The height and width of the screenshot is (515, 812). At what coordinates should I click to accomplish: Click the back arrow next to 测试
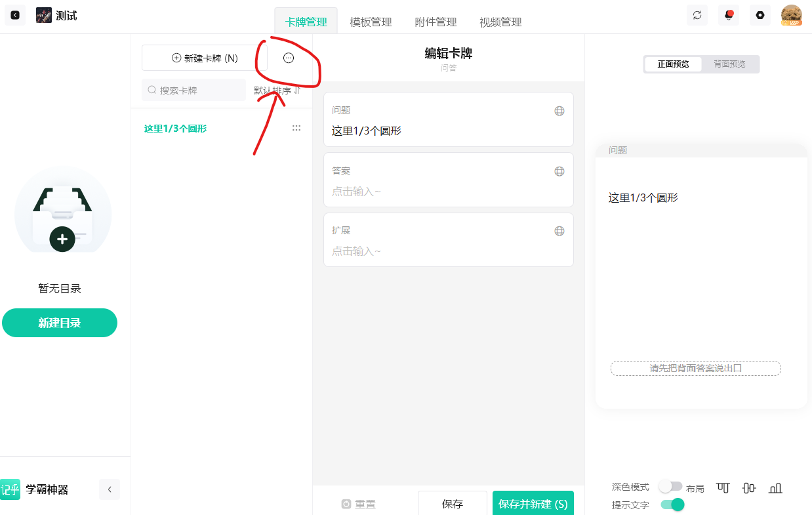(15, 15)
